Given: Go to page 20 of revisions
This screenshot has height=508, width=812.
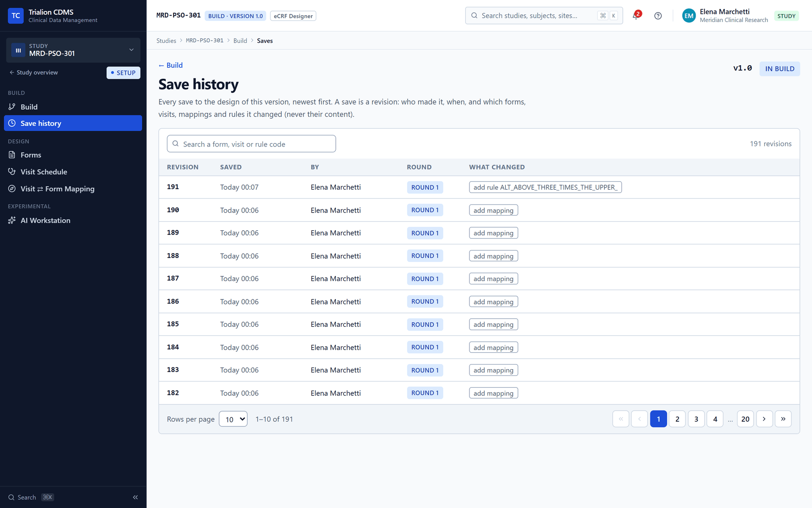Looking at the screenshot, I should click(x=745, y=419).
